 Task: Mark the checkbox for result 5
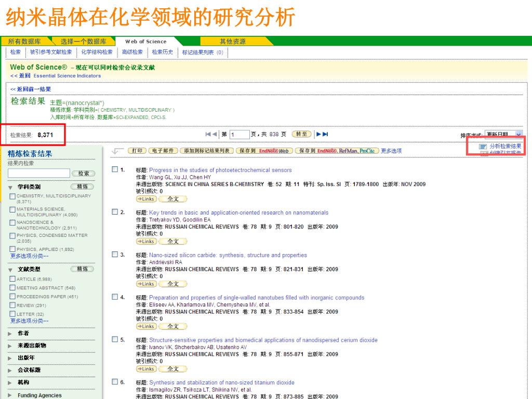click(x=115, y=339)
